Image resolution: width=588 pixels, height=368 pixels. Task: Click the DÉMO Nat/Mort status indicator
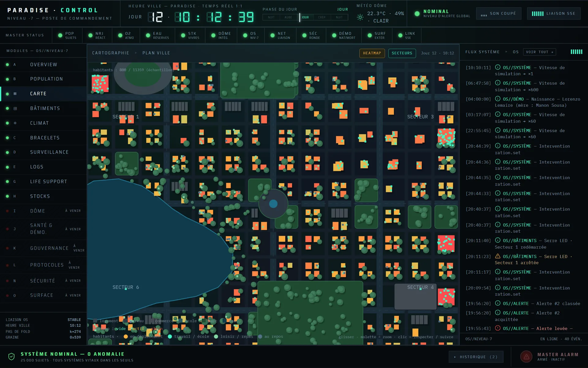(344, 35)
